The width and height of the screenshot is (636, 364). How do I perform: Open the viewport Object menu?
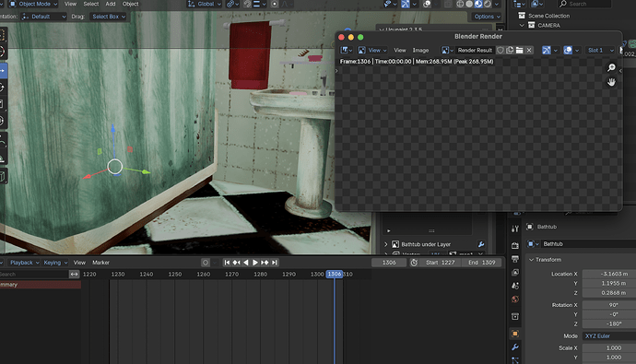click(130, 4)
